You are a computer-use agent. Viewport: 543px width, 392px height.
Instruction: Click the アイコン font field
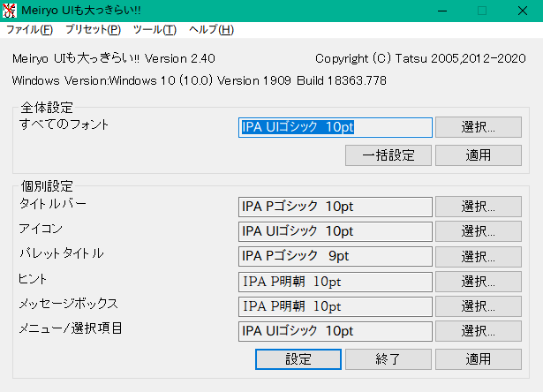336,231
